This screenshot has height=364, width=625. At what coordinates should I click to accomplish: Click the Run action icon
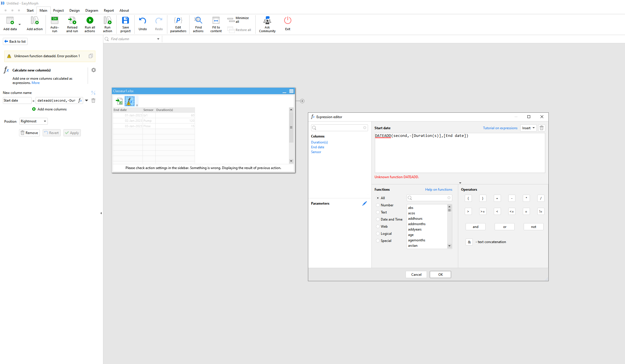click(x=108, y=20)
